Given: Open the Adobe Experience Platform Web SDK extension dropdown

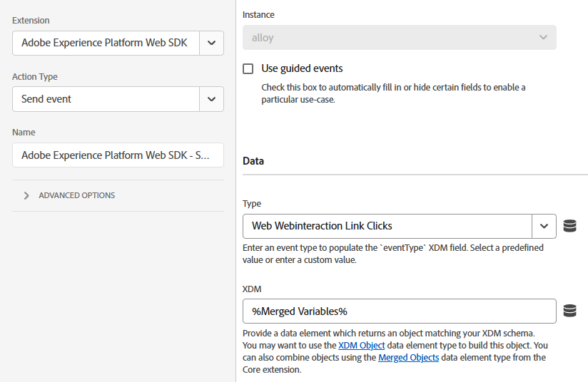Looking at the screenshot, I should (118, 43).
